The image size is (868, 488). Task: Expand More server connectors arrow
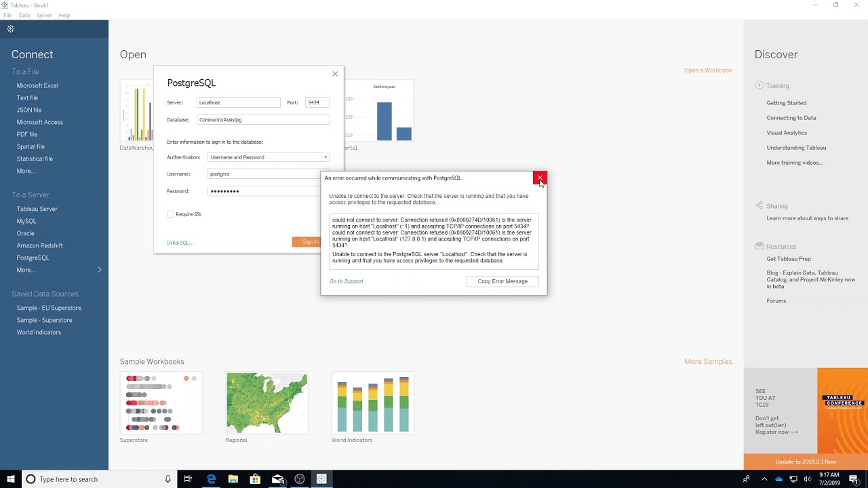pyautogui.click(x=99, y=270)
